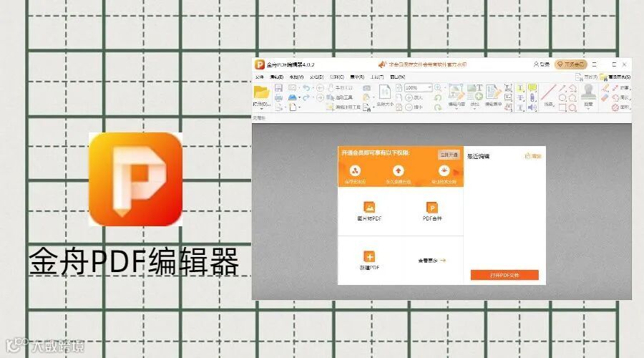This screenshot has height=358, width=644.
Task: Undo the last action with the curved arrow
Action: [x=306, y=88]
